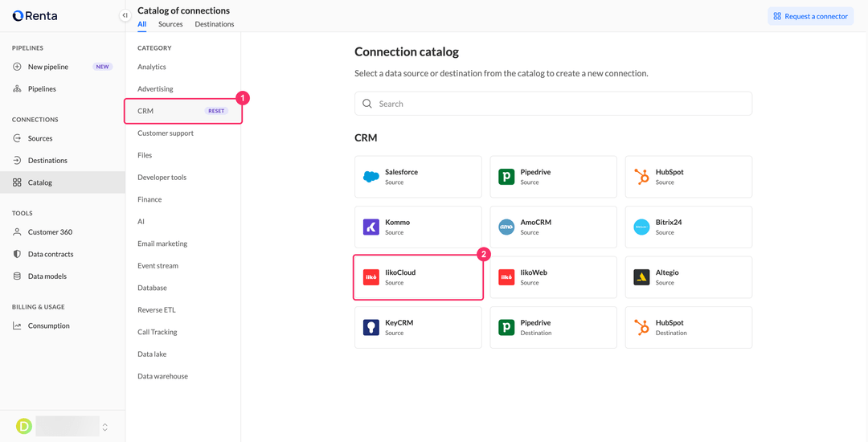Expand the account switcher chevrons
The image size is (868, 442).
[104, 427]
